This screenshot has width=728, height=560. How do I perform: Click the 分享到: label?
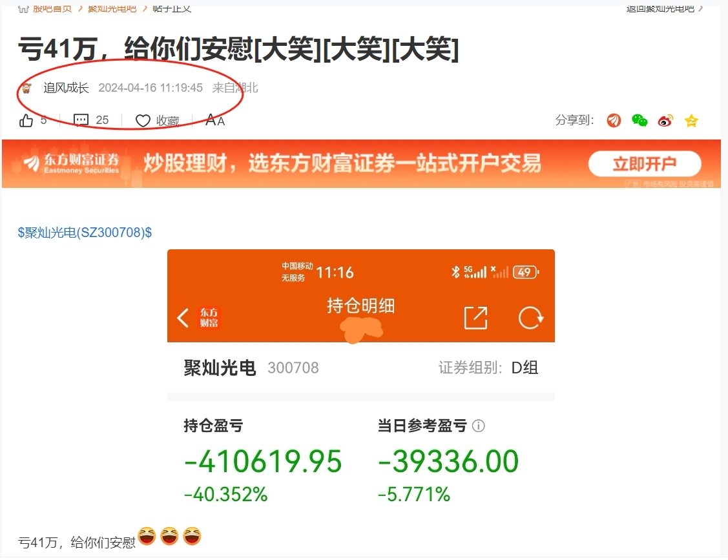pyautogui.click(x=575, y=121)
